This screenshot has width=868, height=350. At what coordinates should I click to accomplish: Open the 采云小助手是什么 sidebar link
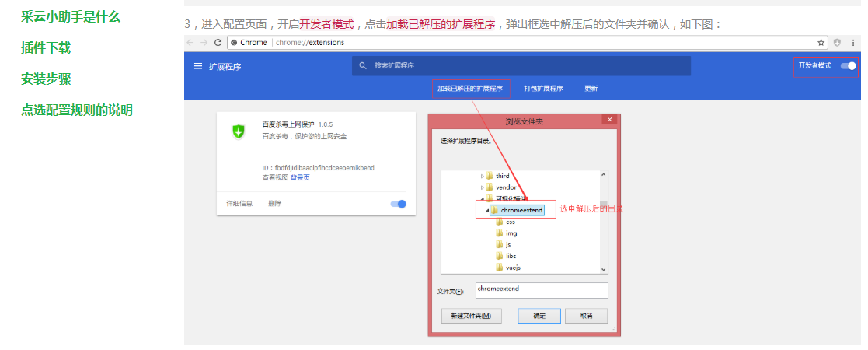(x=70, y=16)
